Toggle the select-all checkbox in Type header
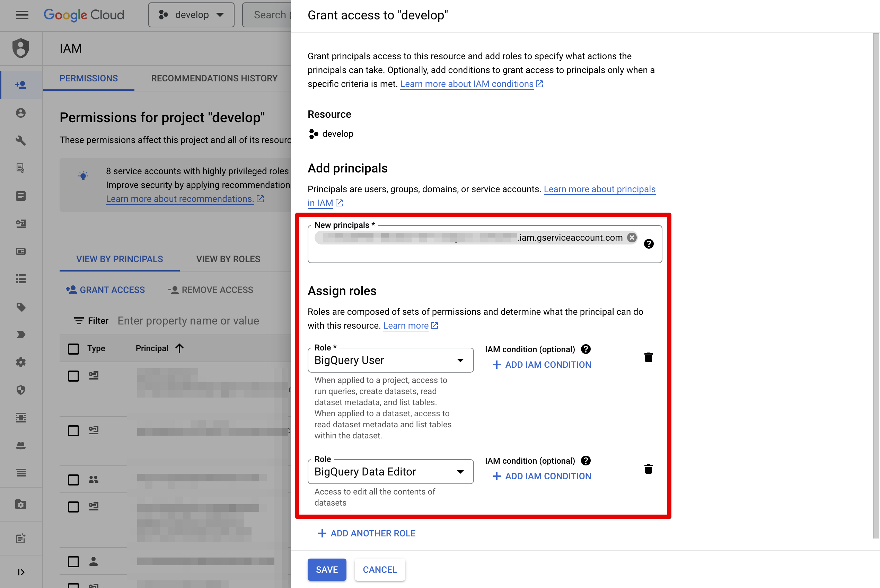 pyautogui.click(x=73, y=348)
